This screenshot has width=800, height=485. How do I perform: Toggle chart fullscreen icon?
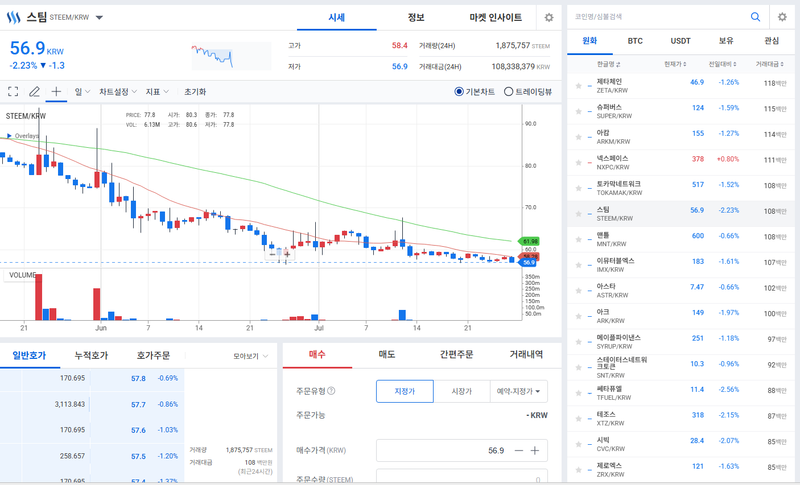tap(13, 92)
